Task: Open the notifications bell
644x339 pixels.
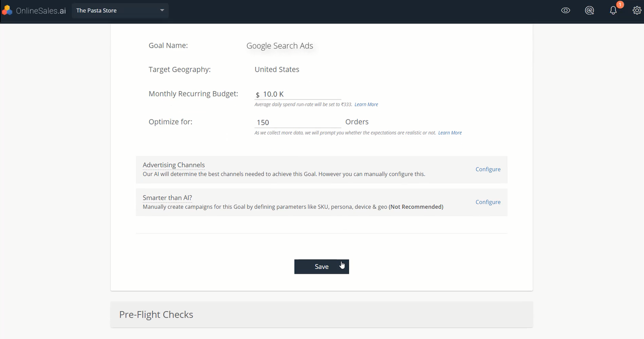Action: tap(613, 10)
